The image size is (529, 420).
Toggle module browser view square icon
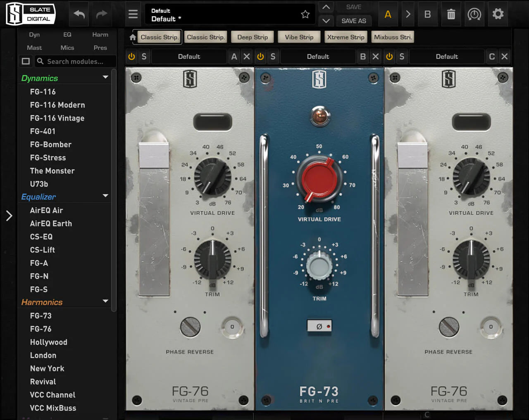[x=26, y=62]
